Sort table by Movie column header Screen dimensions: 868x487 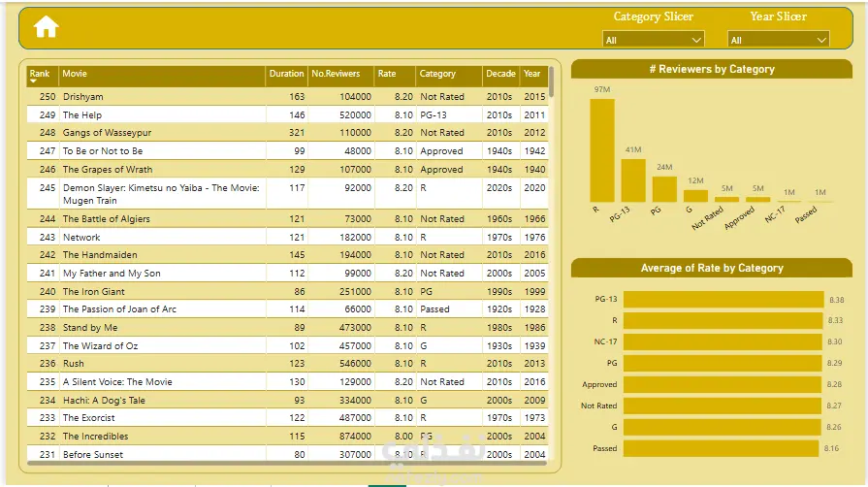point(74,74)
